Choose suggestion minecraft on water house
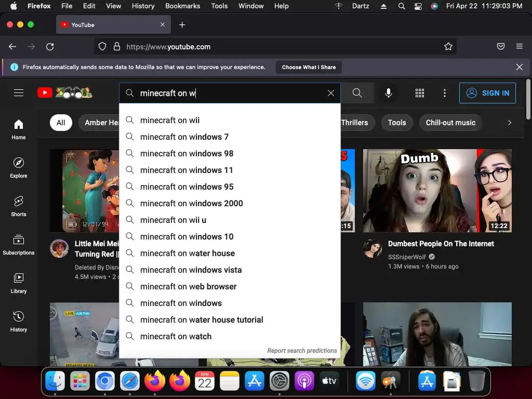Image resolution: width=532 pixels, height=399 pixels. 230,253
